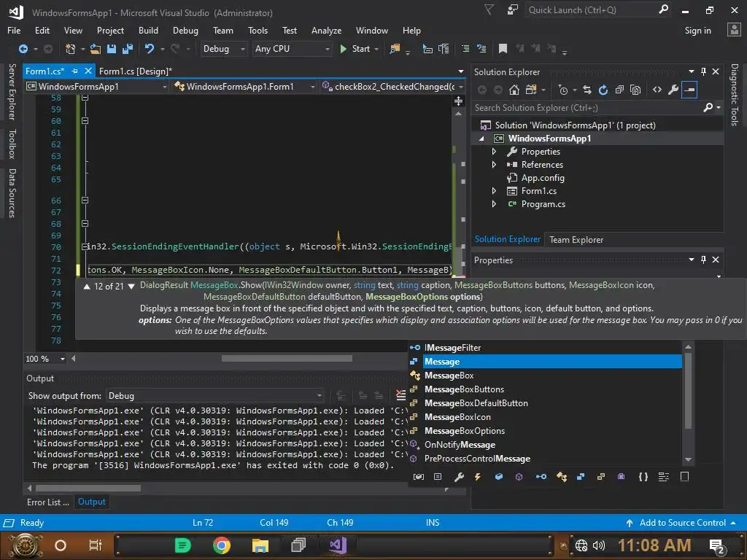The image size is (747, 560).
Task: Click the editor split-window handle icon
Action: [458, 101]
